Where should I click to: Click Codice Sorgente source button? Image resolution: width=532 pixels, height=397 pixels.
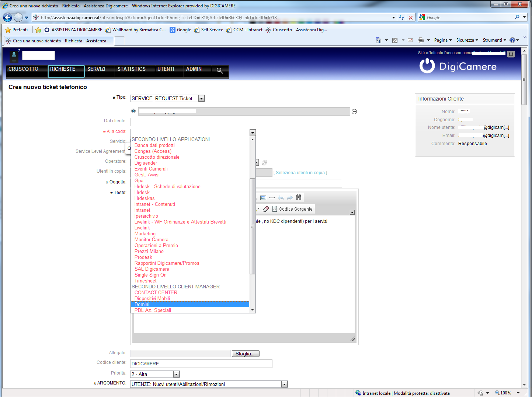point(292,209)
